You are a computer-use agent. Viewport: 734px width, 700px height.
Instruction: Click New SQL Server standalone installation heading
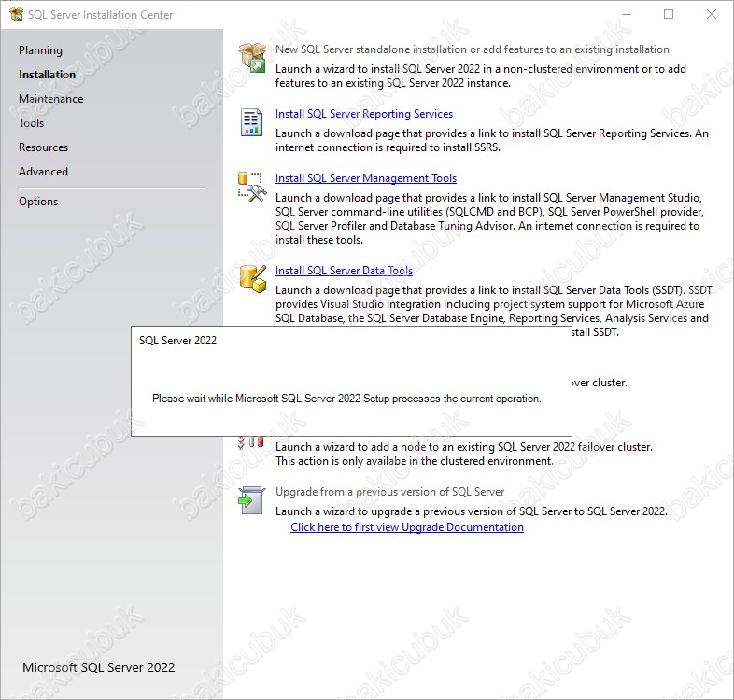(x=473, y=49)
